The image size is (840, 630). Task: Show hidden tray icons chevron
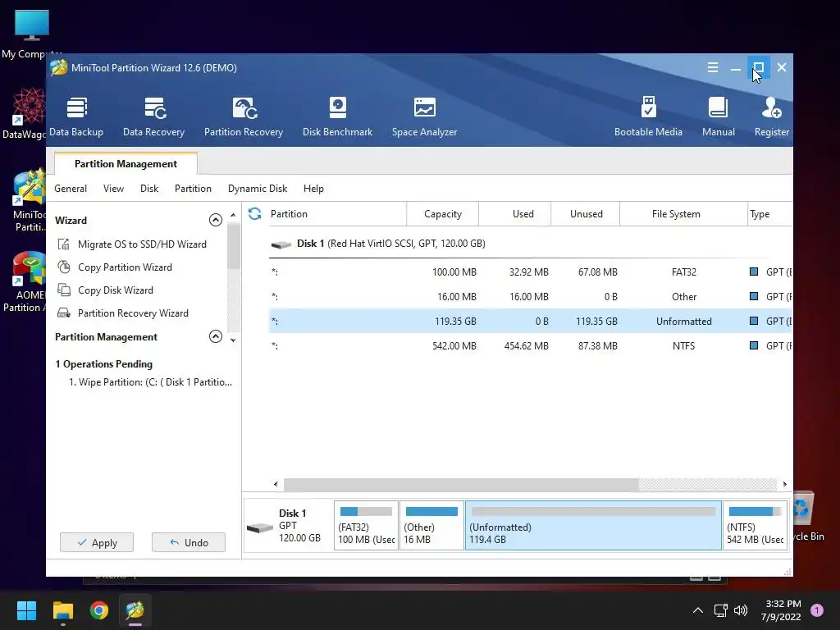click(698, 610)
